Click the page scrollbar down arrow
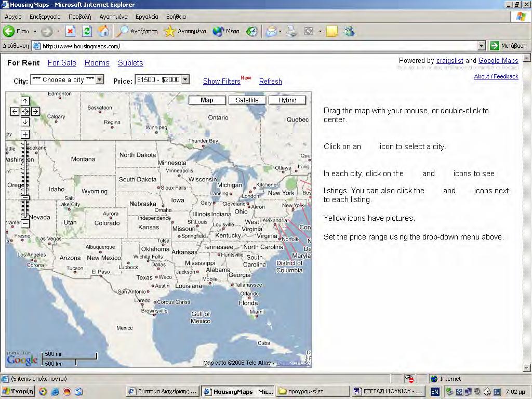 click(527, 368)
